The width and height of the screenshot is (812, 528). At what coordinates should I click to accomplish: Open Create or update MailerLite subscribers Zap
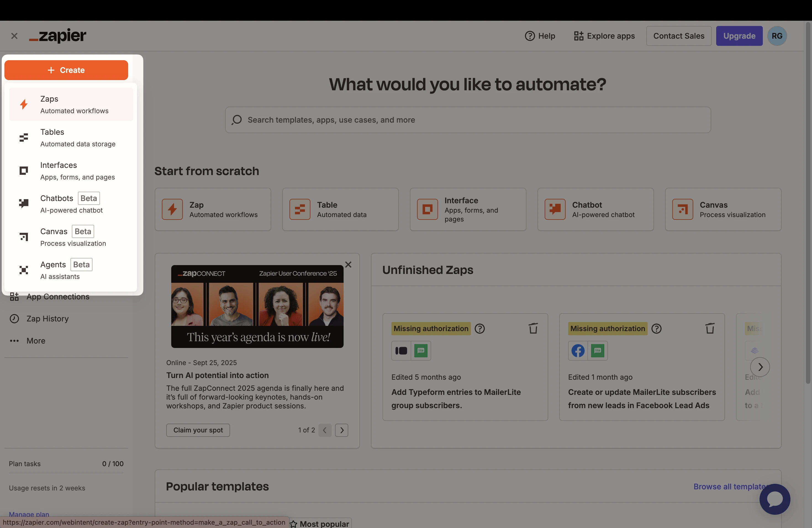point(642,399)
